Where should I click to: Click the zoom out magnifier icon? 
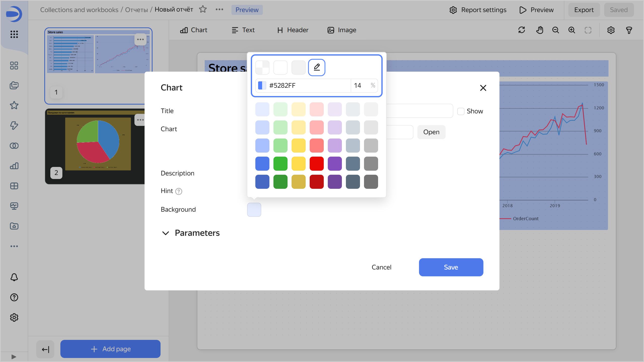(555, 30)
